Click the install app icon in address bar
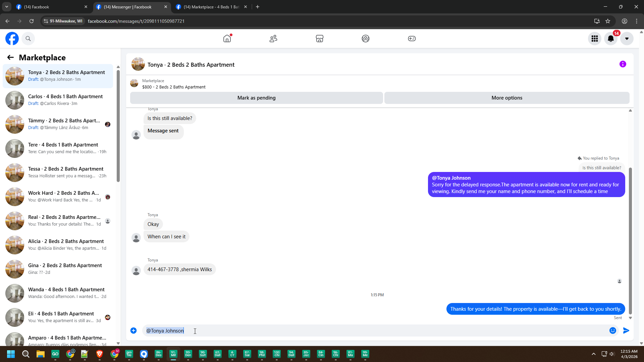644x362 pixels. [x=597, y=21]
